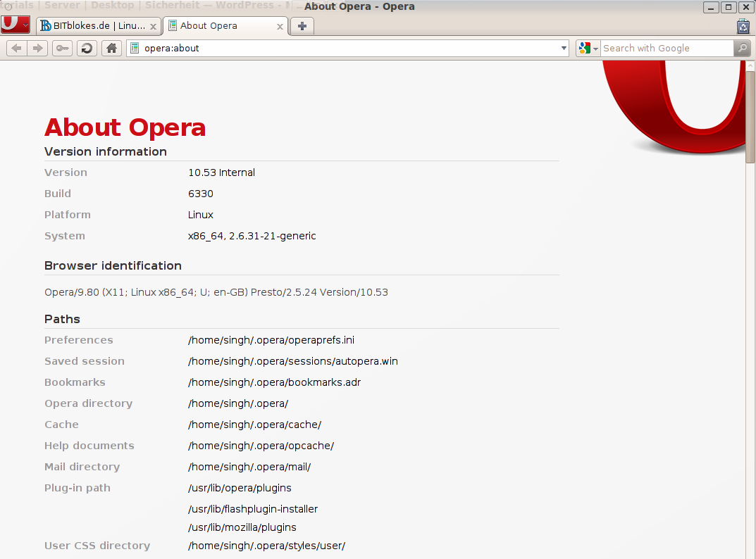756x559 pixels.
Task: Click the browser identification user-agent string
Action: (x=216, y=292)
